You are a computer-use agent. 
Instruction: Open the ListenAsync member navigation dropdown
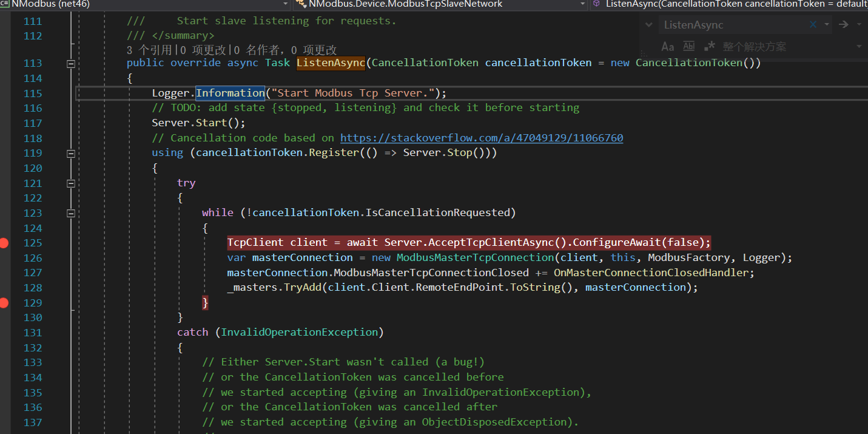click(730, 4)
